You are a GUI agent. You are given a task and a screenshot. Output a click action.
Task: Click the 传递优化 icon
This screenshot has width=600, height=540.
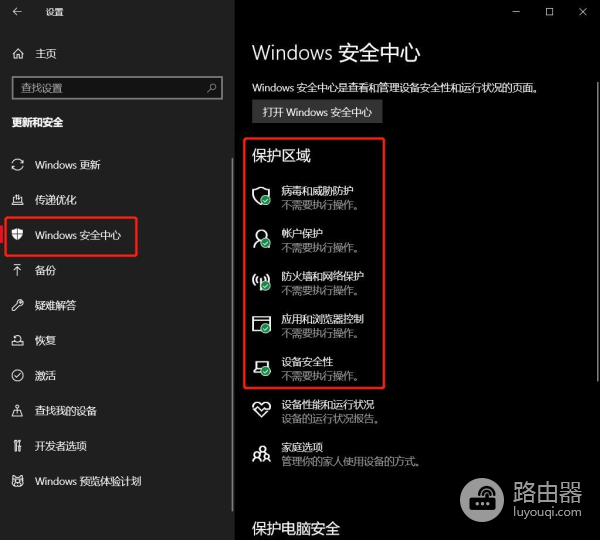18,200
